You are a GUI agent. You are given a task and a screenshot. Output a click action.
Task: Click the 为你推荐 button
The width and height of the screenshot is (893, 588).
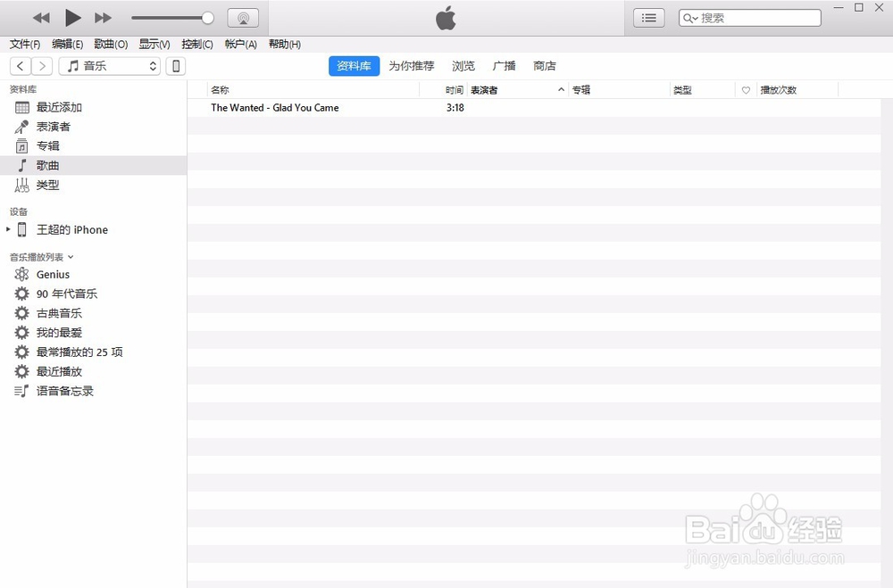[x=412, y=65]
